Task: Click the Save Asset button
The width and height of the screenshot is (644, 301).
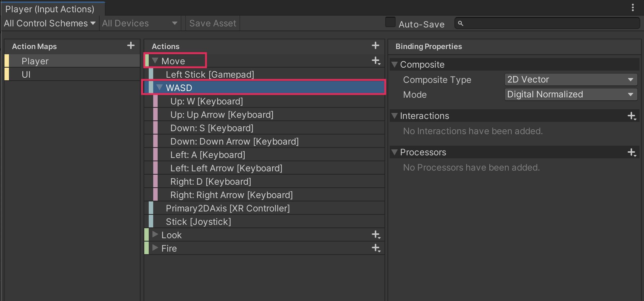Action: (x=213, y=23)
